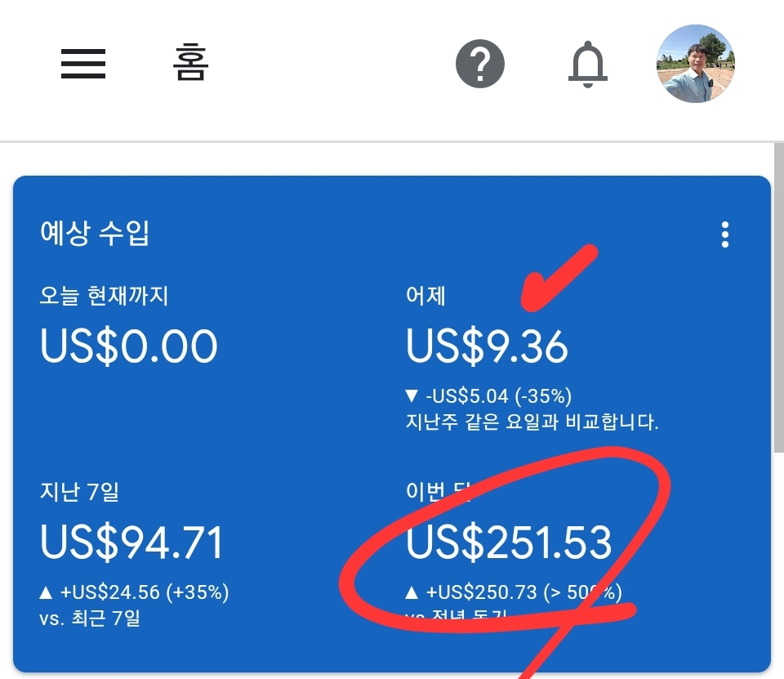784x679 pixels.
Task: Open the help question mark icon
Action: pyautogui.click(x=480, y=64)
